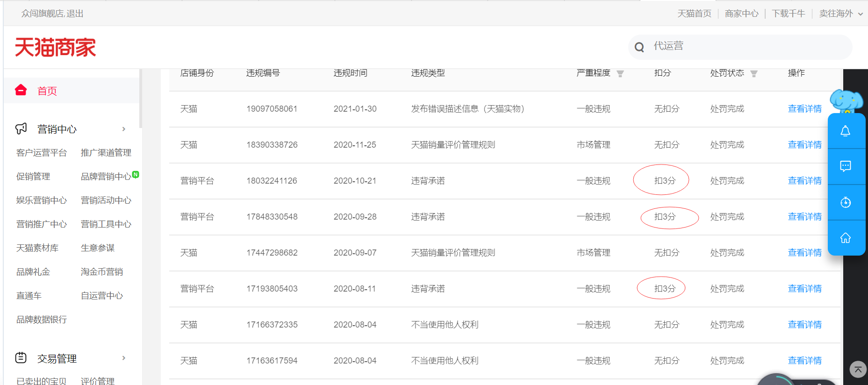Open 娱乐营销中心 in sidebar
Screen dimensions: 868x385
pos(42,200)
